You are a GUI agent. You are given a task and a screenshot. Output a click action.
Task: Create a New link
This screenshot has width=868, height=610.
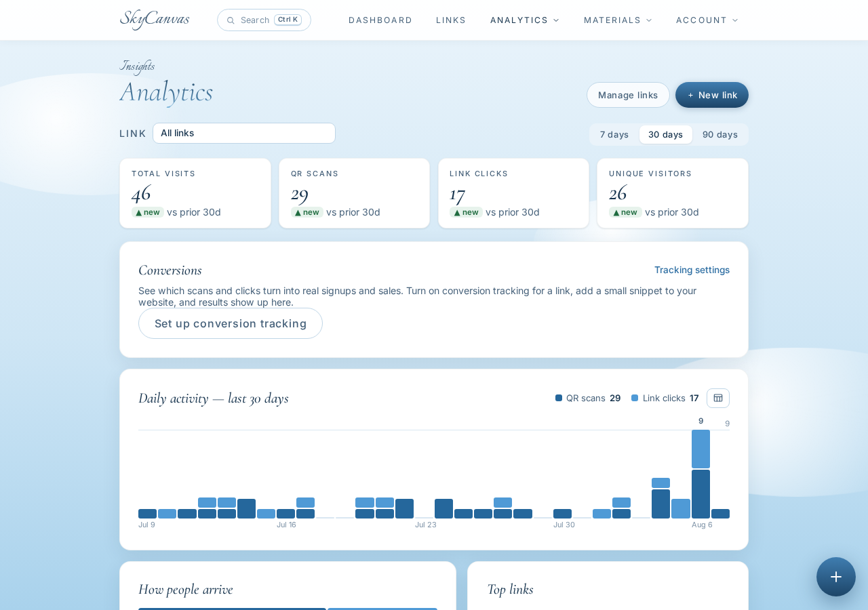coord(712,95)
